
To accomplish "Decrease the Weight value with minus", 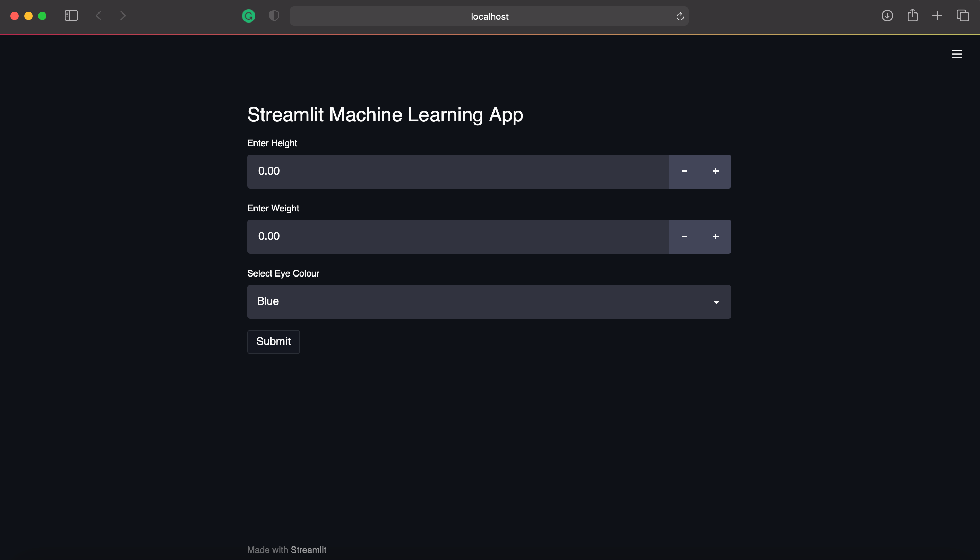I will [684, 237].
